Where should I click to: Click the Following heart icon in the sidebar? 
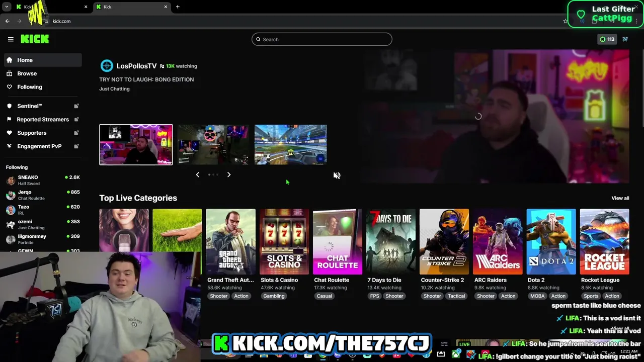(x=10, y=87)
